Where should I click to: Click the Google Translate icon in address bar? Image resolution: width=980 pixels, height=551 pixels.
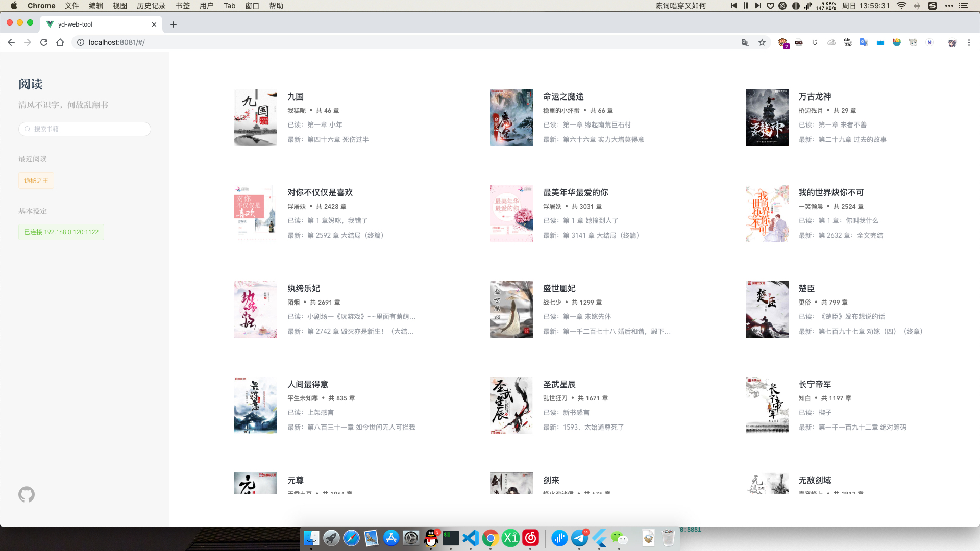(x=746, y=42)
